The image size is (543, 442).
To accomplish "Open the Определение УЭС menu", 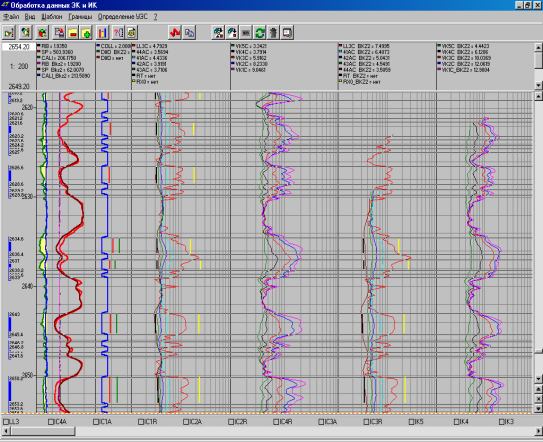I will click(x=123, y=17).
